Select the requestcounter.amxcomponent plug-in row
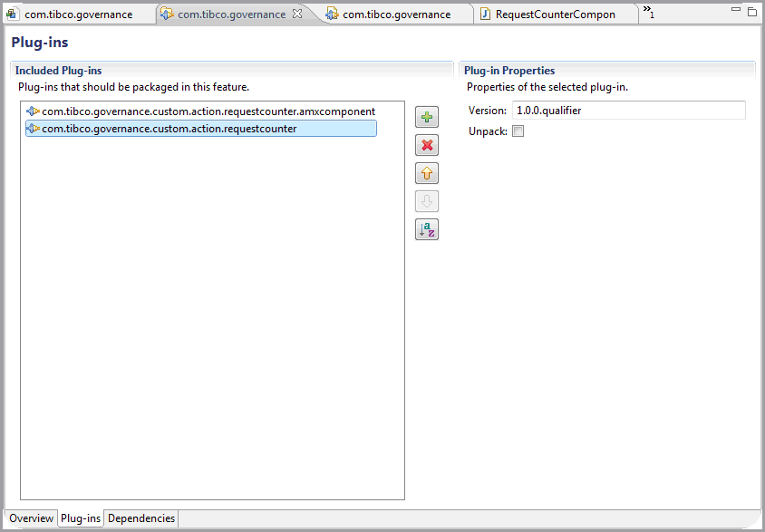The image size is (765, 532). pos(201,111)
